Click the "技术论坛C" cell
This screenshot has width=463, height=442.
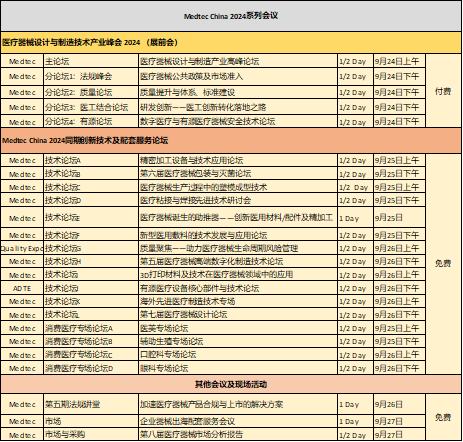[x=91, y=187]
